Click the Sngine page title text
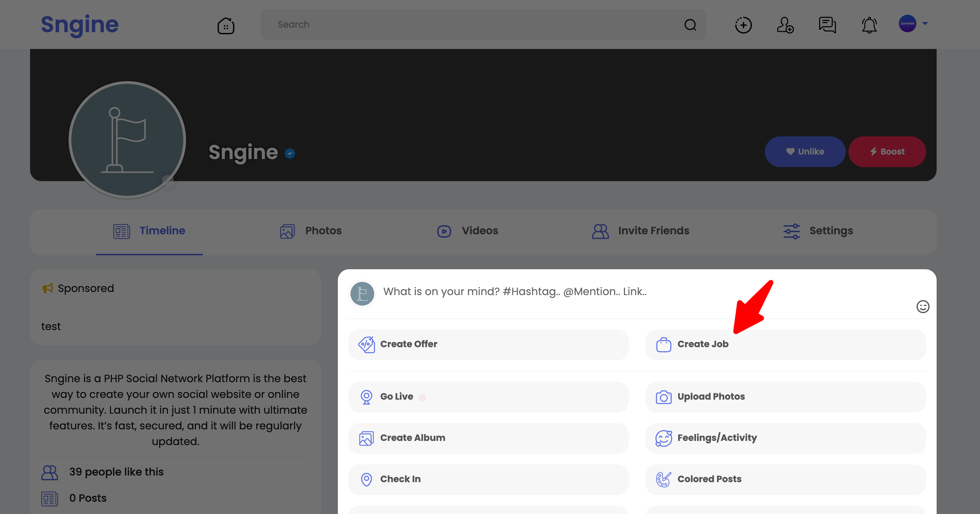Viewport: 980px width, 514px height. [x=243, y=152]
